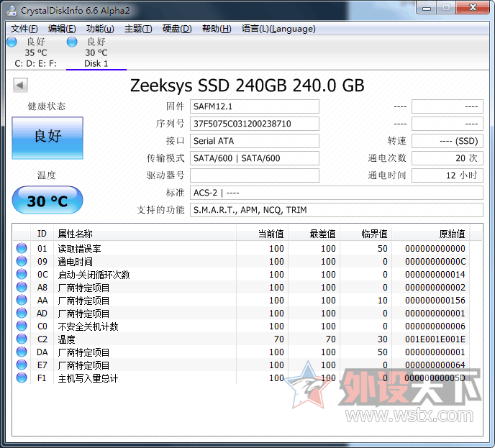Click the status orb for row E7
The image size is (495, 448).
(x=22, y=365)
